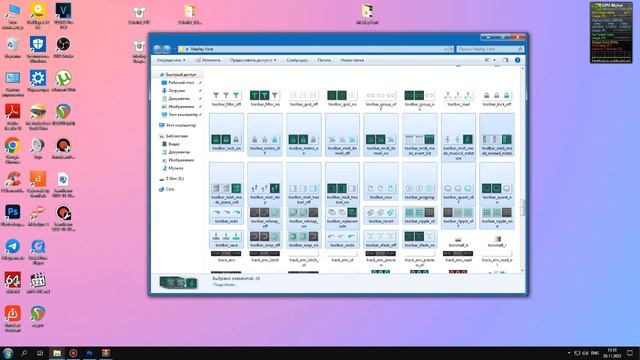This screenshot has height=360, width=640.
Task: Open taskbar search magnifier
Action: click(x=24, y=353)
